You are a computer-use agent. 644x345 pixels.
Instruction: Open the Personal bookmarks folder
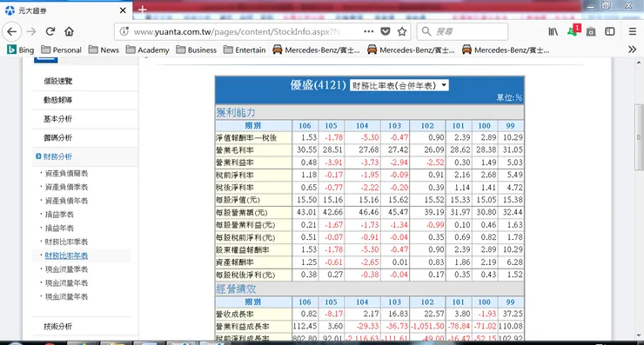pyautogui.click(x=62, y=50)
